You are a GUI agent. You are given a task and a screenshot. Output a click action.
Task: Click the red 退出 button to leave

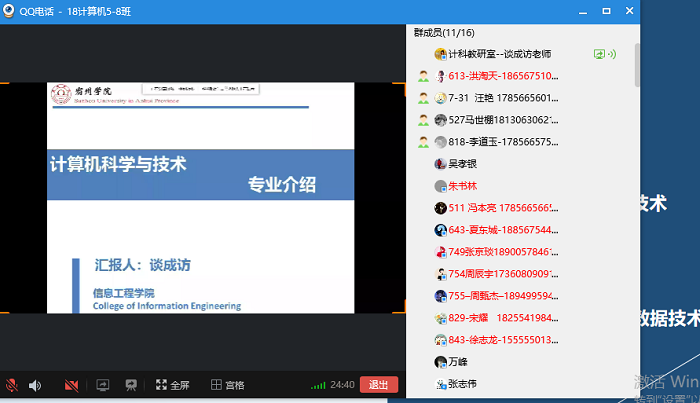(379, 385)
